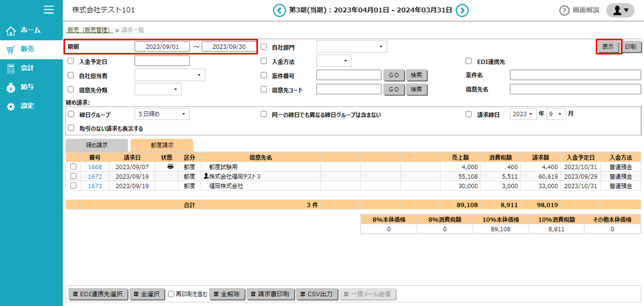Go to previous fiscal period arrow

279,10
